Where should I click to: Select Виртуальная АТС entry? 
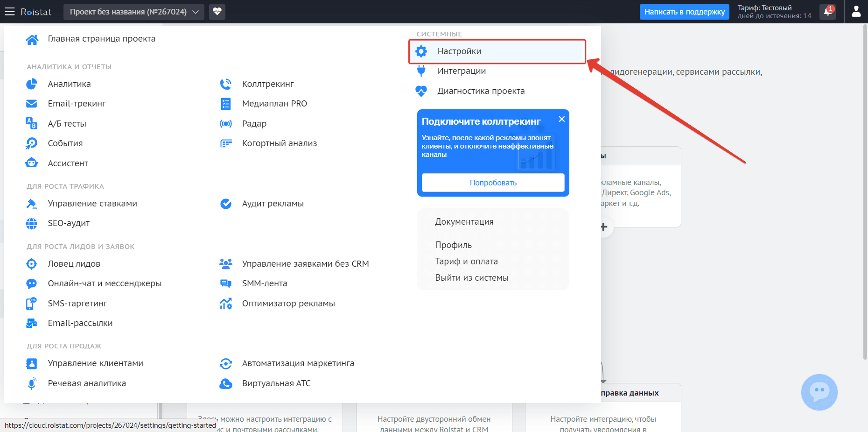point(276,383)
